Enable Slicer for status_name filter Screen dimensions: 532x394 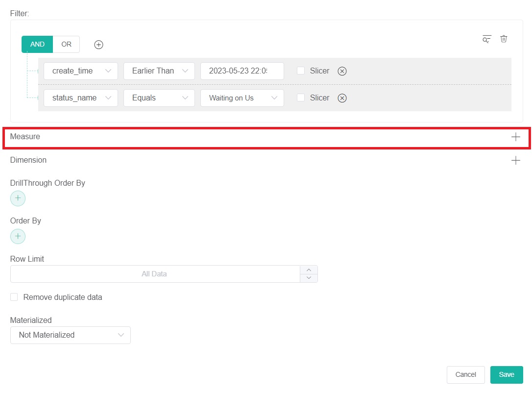(x=301, y=98)
